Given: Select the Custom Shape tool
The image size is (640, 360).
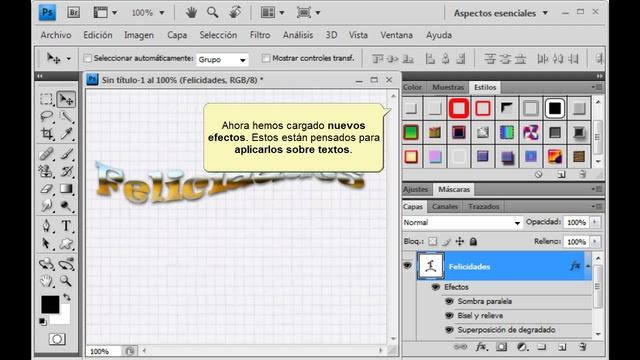Looking at the screenshot, I should 66,244.
